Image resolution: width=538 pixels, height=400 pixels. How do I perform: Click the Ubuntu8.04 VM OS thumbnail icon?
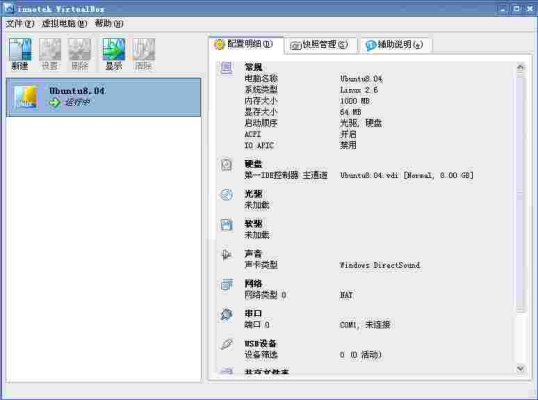pyautogui.click(x=26, y=97)
